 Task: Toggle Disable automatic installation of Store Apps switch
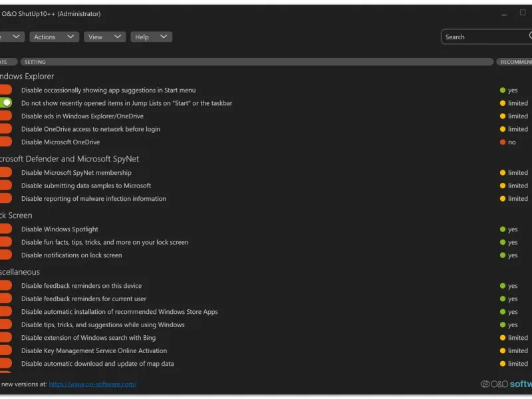point(5,311)
